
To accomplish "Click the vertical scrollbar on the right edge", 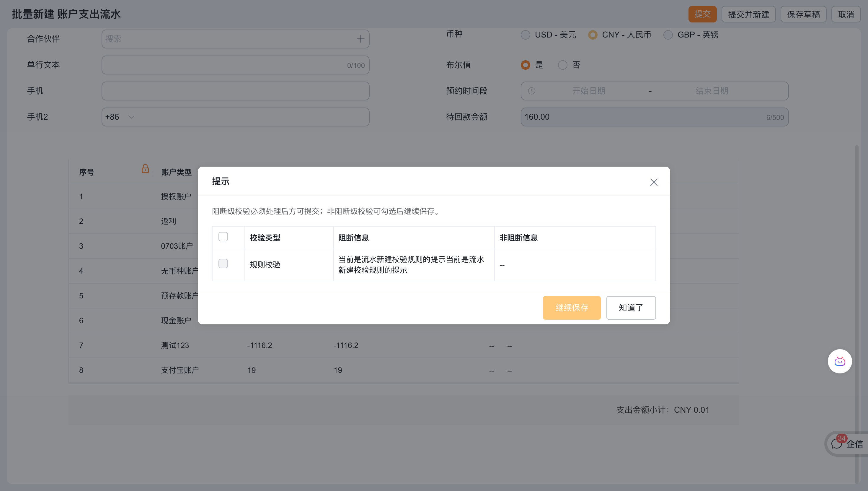I will pyautogui.click(x=856, y=314).
